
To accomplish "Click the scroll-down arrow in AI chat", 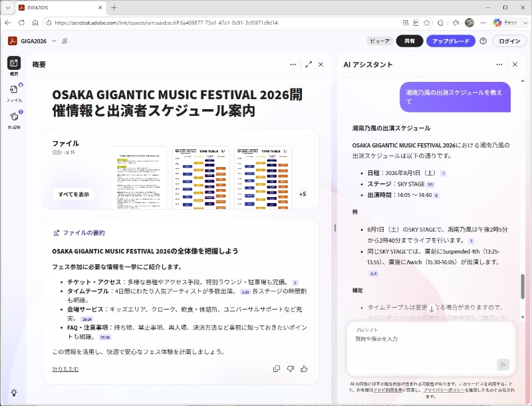I will [432, 309].
